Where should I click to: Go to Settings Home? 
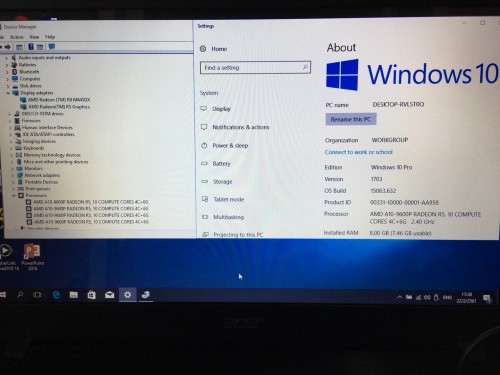[219, 49]
